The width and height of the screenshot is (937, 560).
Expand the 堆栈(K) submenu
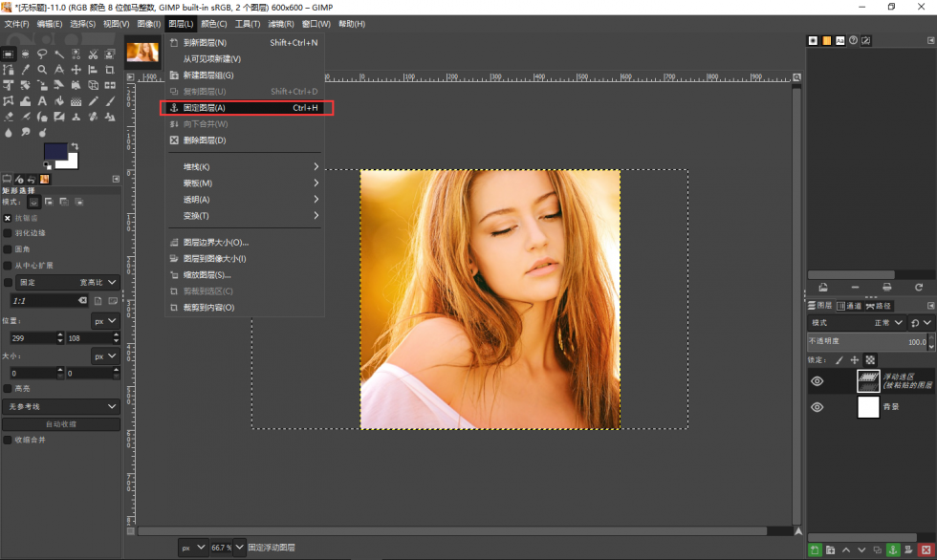point(245,166)
